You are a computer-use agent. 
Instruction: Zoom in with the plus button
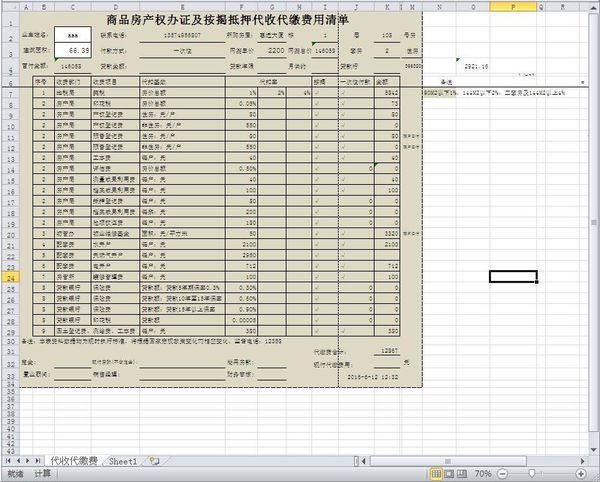coord(581,474)
